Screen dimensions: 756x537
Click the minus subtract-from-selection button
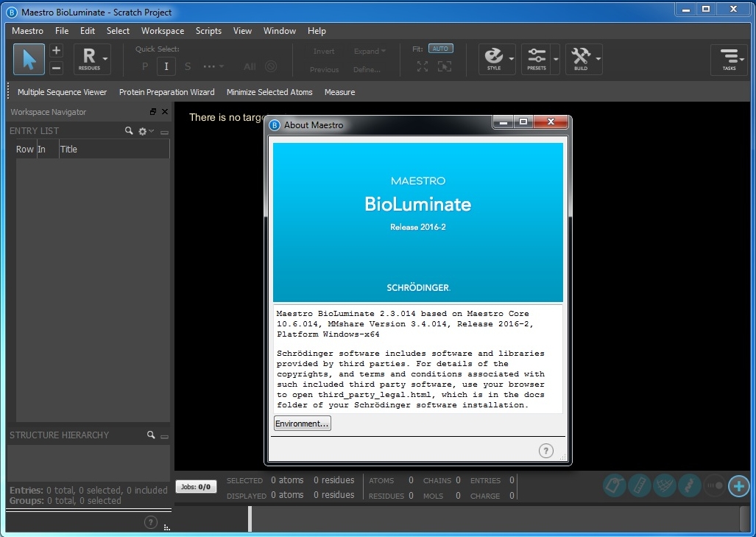pyautogui.click(x=56, y=68)
